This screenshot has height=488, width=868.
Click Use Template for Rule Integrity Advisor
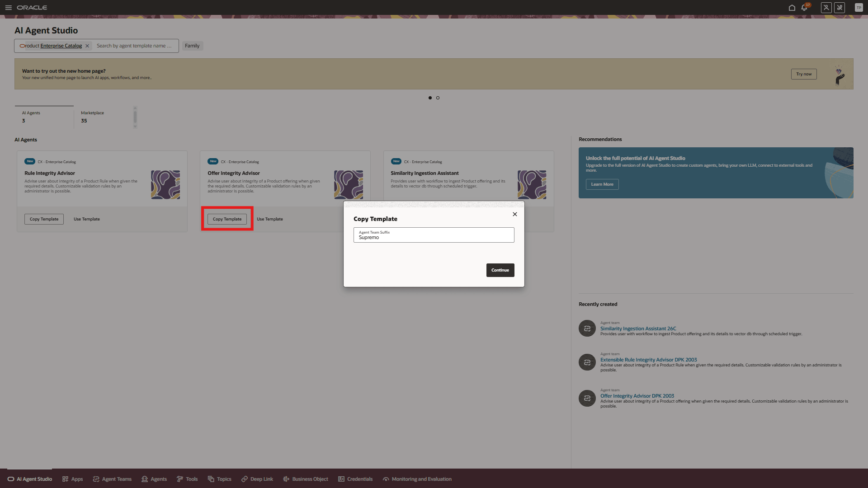pos(87,219)
